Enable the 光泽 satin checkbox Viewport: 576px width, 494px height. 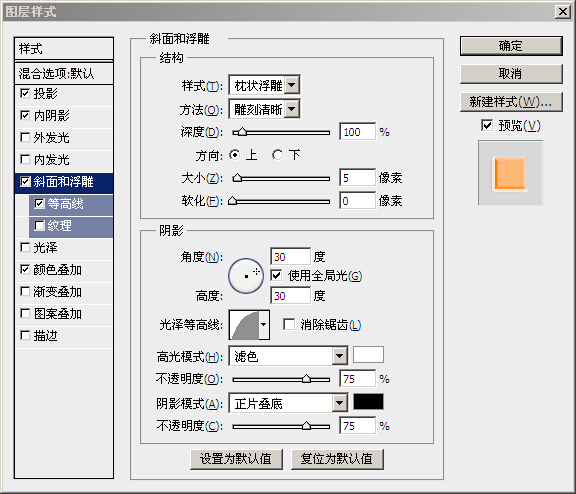point(25,248)
